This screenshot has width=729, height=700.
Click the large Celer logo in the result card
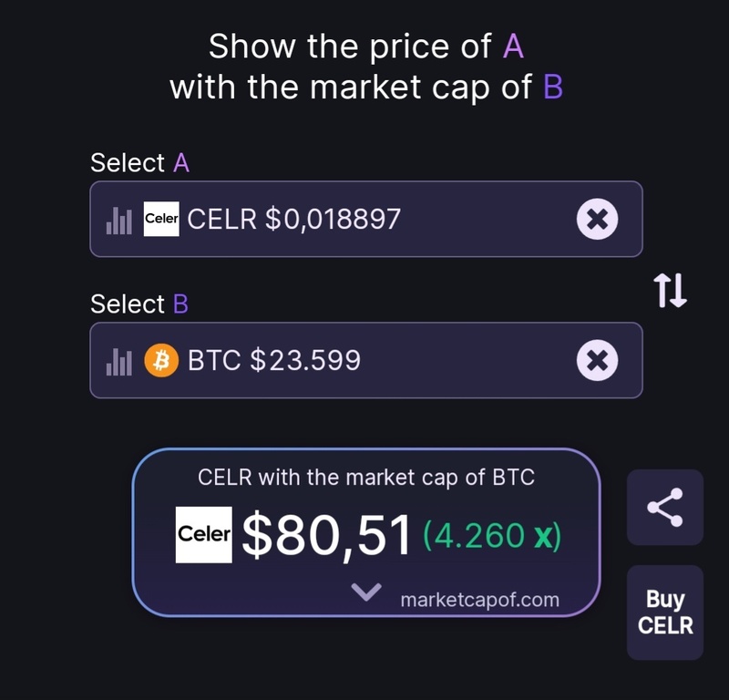(x=203, y=534)
